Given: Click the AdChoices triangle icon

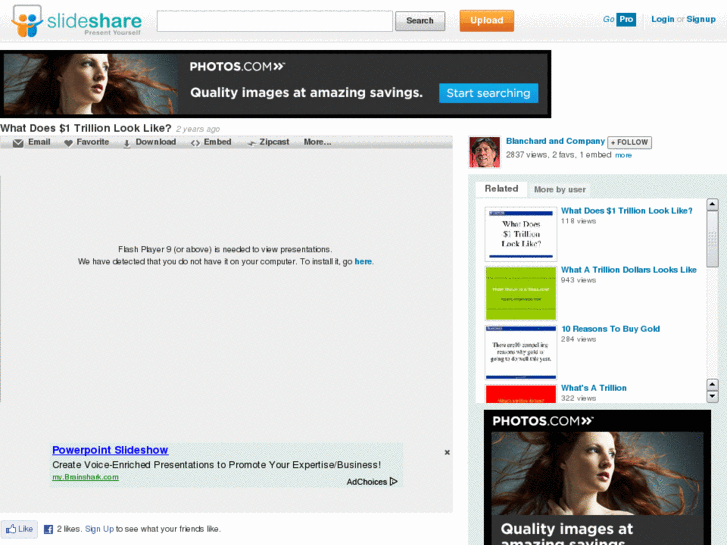Looking at the screenshot, I should click(x=394, y=481).
